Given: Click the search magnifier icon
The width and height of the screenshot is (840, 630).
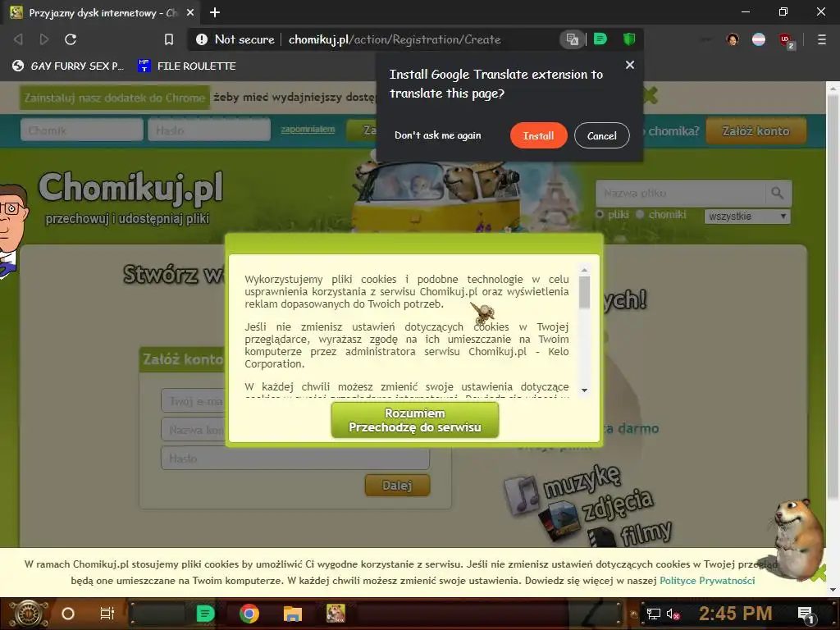Looking at the screenshot, I should pos(778,193).
